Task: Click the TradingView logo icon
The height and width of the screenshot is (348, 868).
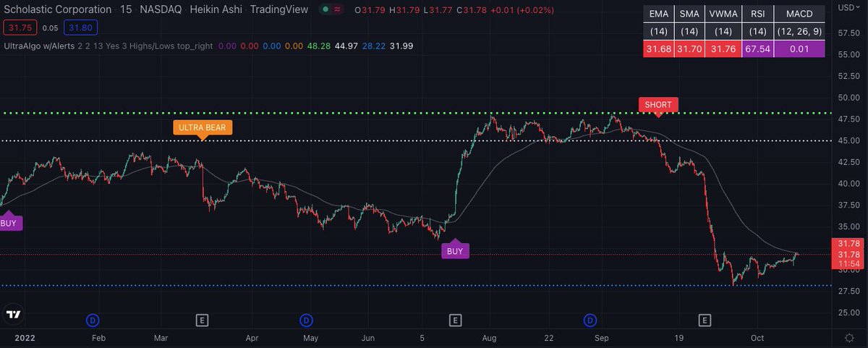Action: click(x=13, y=315)
